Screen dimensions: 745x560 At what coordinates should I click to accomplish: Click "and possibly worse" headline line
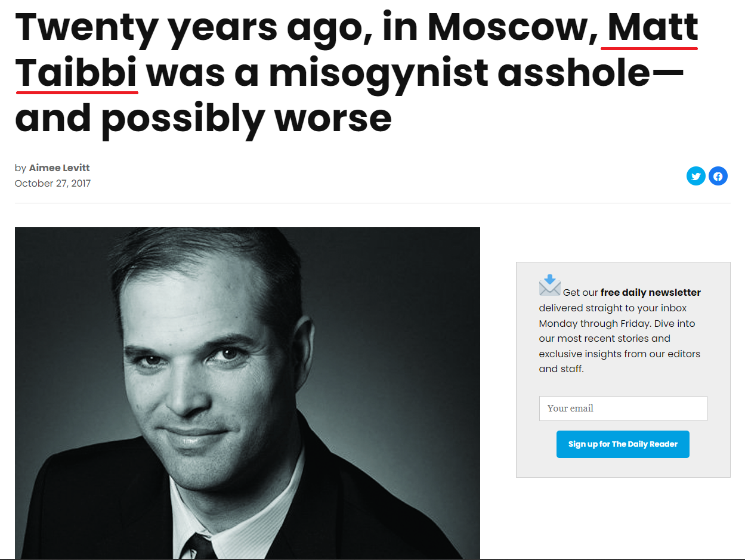pos(203,119)
